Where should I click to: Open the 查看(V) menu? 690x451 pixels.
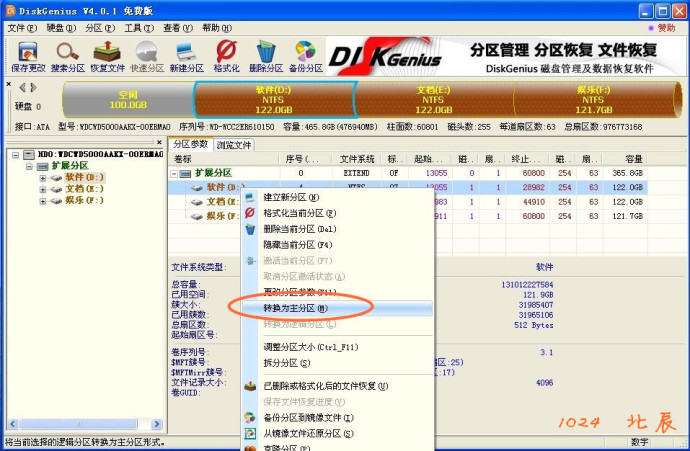click(x=178, y=28)
